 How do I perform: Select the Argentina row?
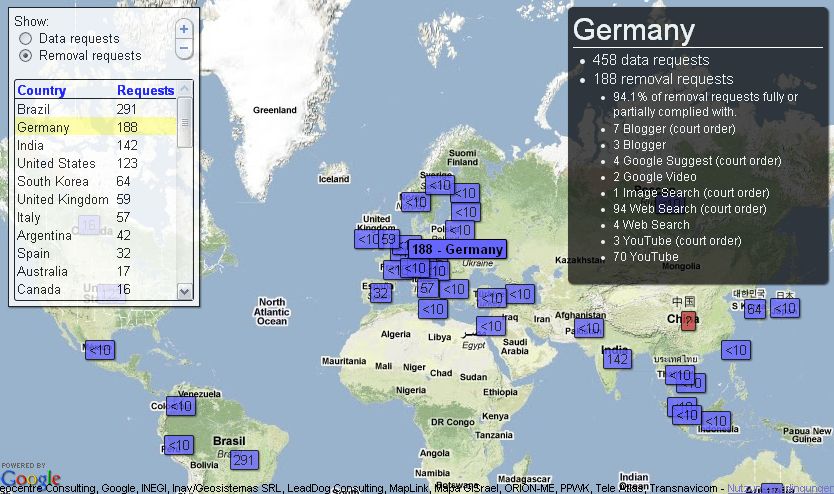click(x=96, y=235)
